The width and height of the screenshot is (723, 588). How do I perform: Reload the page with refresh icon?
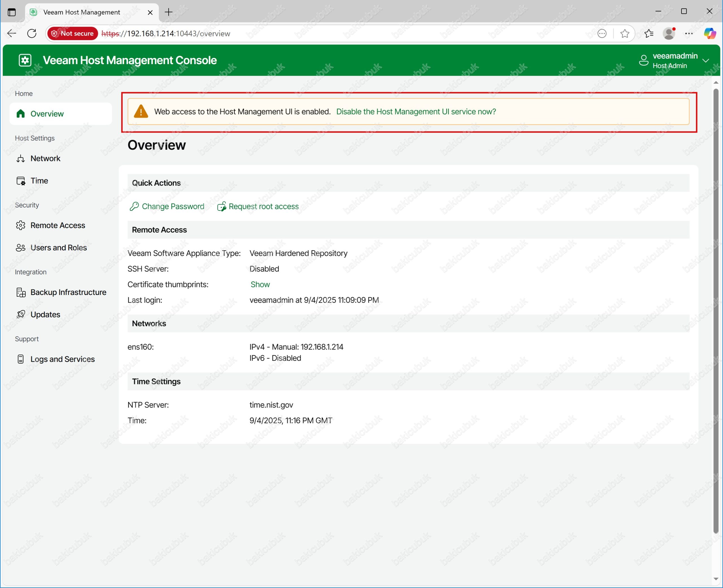point(32,33)
